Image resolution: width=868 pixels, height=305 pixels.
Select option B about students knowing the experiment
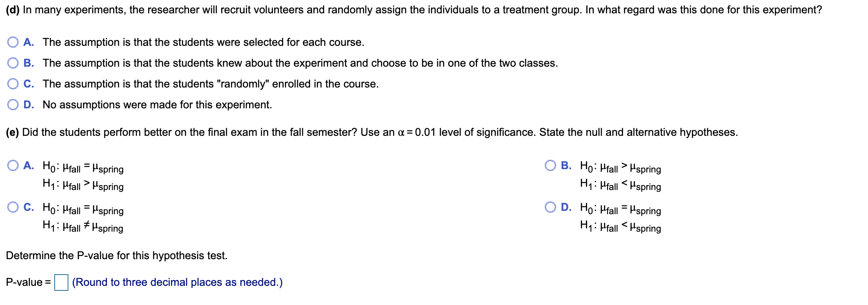click(x=13, y=63)
